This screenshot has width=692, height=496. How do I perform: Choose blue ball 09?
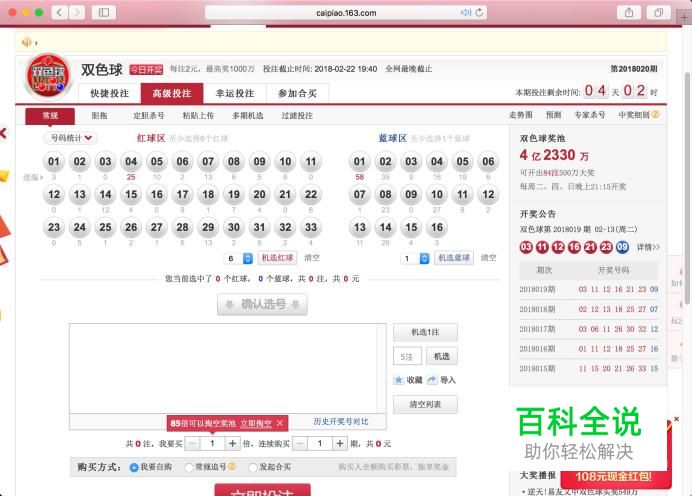(x=411, y=194)
